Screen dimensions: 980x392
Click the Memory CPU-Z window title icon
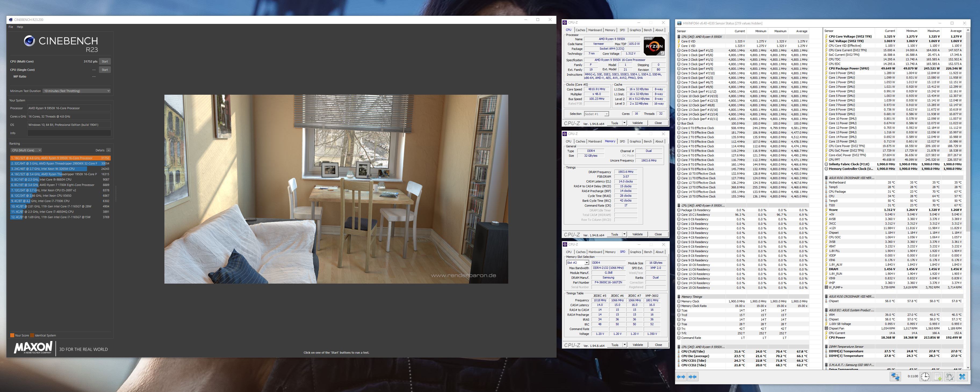[565, 134]
